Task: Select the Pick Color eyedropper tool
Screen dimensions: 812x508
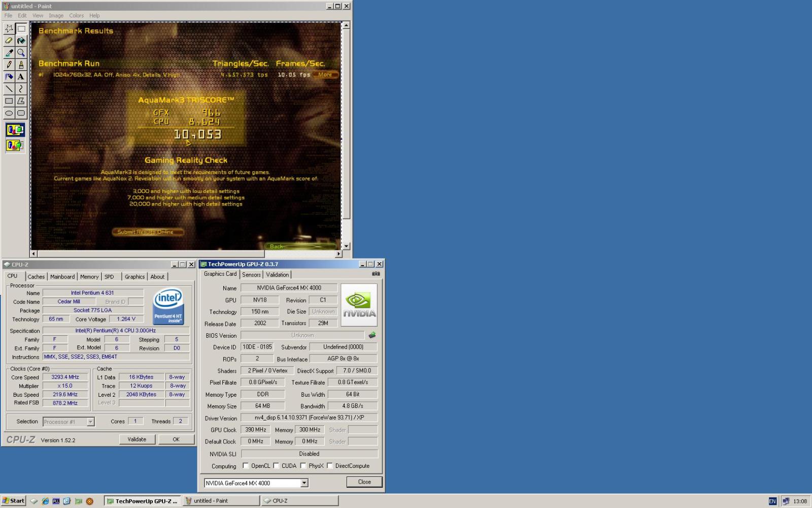Action: click(x=9, y=53)
